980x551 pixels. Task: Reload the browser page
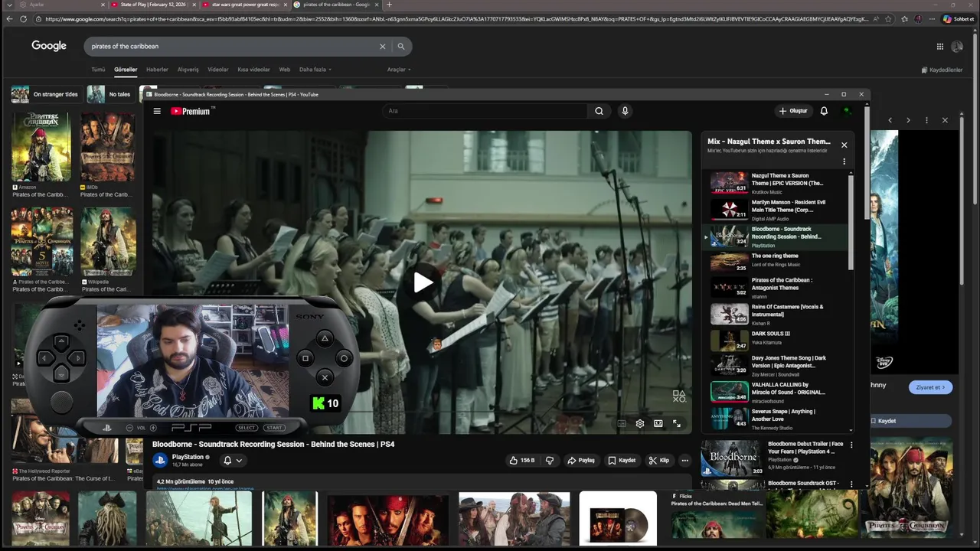(23, 19)
